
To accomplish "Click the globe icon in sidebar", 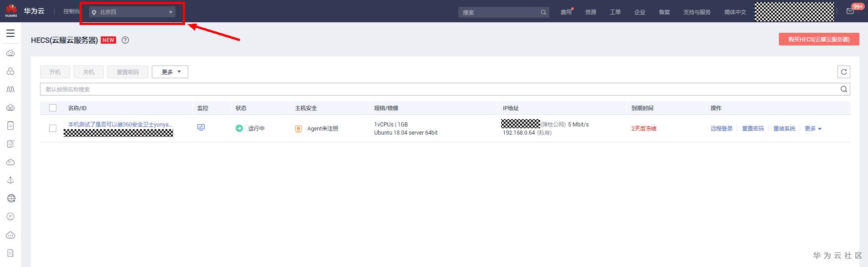I will coord(11,198).
